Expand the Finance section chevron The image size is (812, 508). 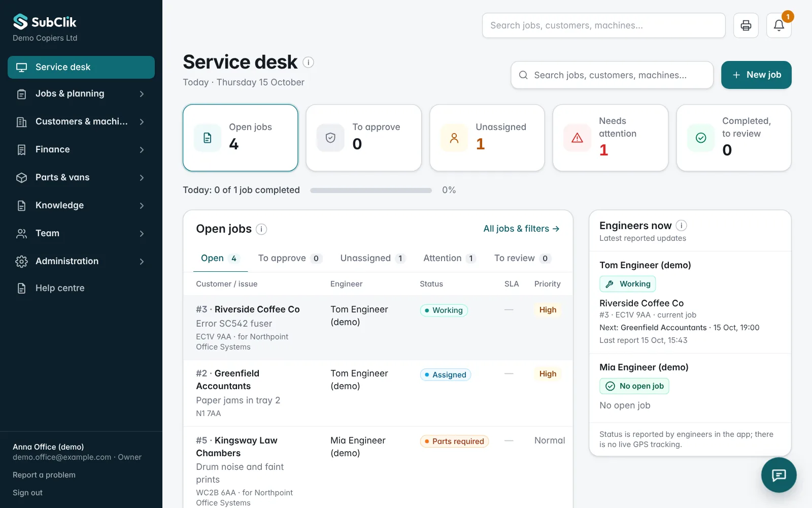coord(142,149)
